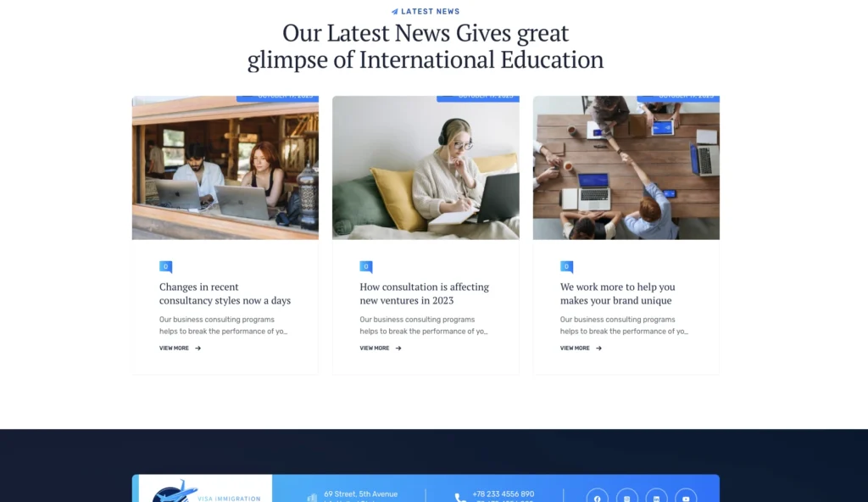
Task: Click the paper plane icon near Latest News
Action: click(x=394, y=12)
